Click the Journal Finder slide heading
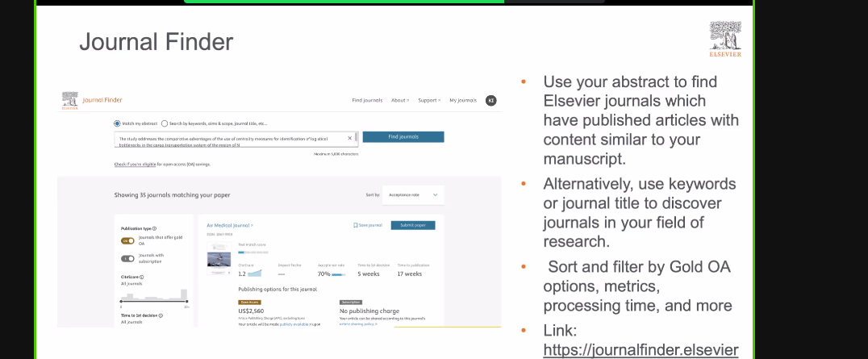Screen dimensions: 868x359 pyautogui.click(x=156, y=42)
